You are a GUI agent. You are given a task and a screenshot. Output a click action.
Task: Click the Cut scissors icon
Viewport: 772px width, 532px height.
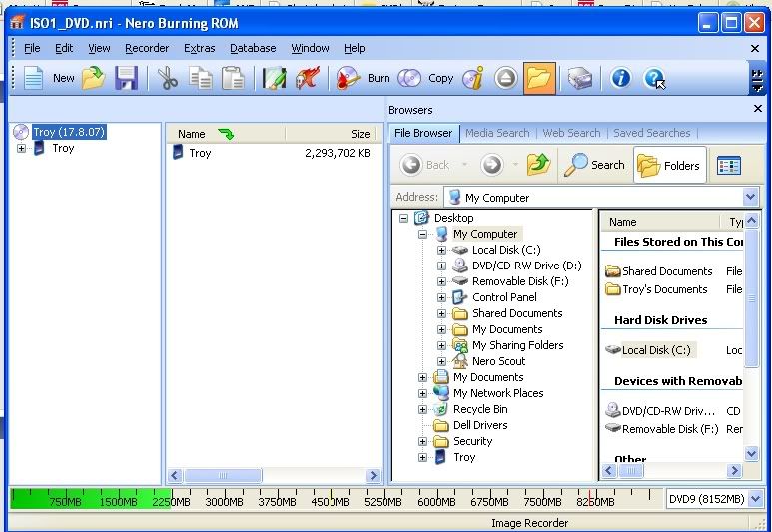point(168,78)
